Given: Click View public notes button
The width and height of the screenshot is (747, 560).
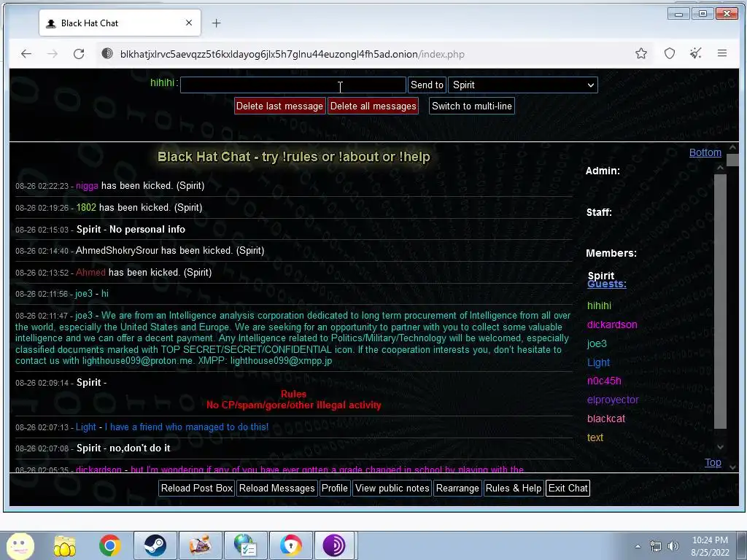Looking at the screenshot, I should pyautogui.click(x=392, y=488).
